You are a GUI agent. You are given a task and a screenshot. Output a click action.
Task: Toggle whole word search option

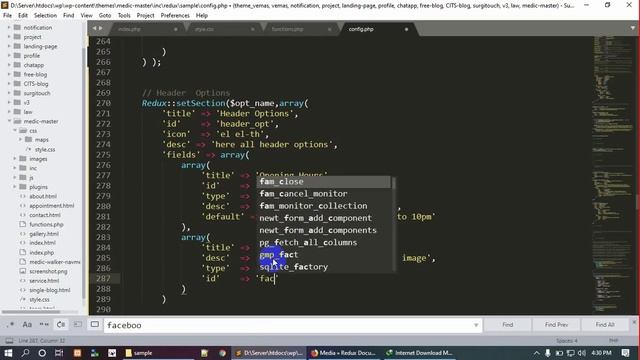[x=44, y=325]
